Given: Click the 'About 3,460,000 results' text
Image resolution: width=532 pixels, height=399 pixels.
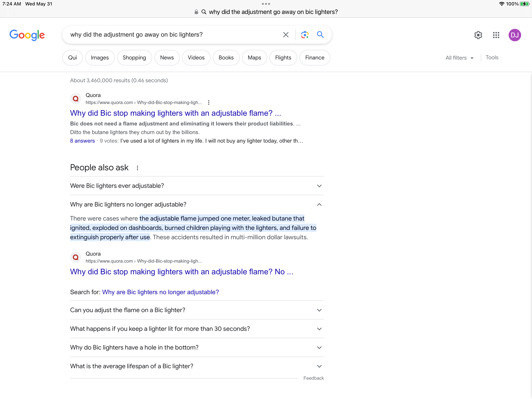Looking at the screenshot, I should (x=119, y=80).
